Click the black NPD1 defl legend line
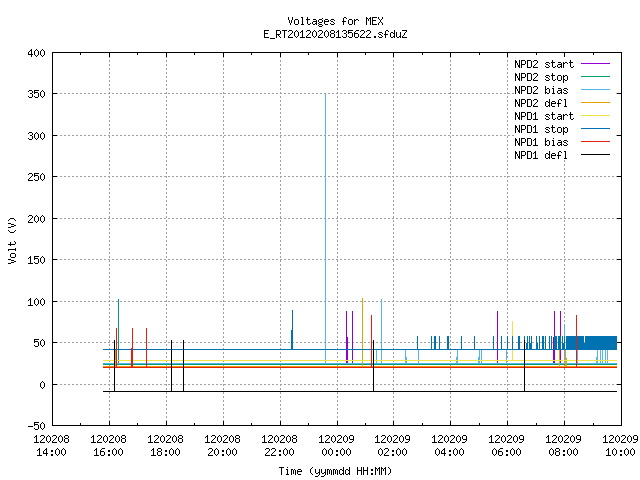Screen dimensions: 640x480 click(x=595, y=155)
